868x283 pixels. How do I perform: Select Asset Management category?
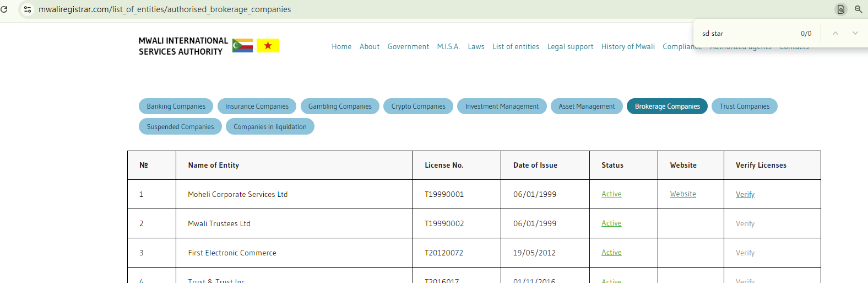coord(587,106)
